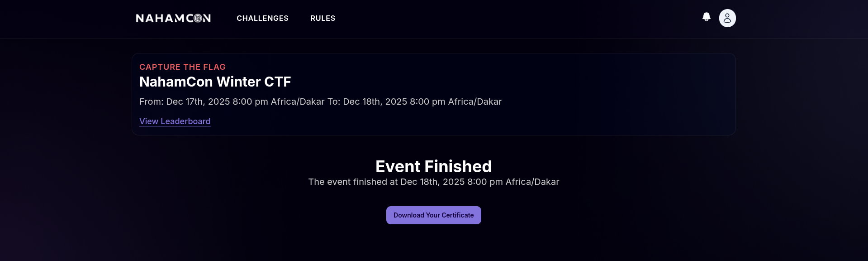
Task: Open the notifications bell
Action: coord(706,17)
